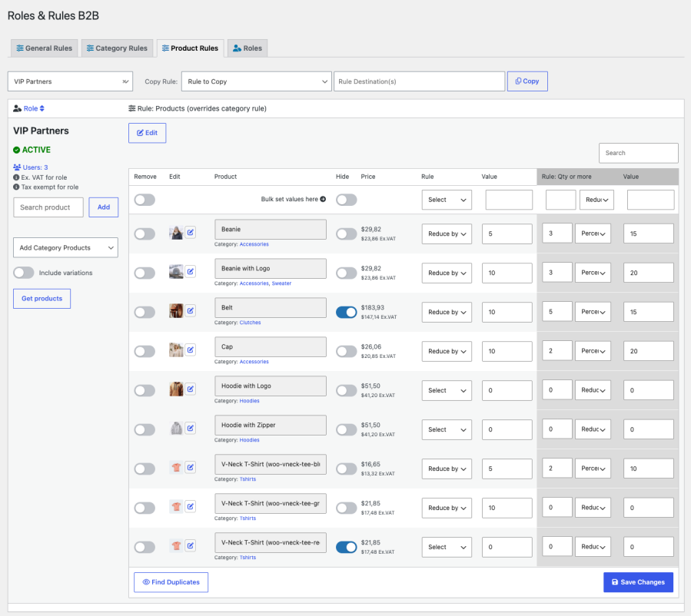Toggle Remove switch for Beanie
Image resolution: width=691 pixels, height=616 pixels.
(x=145, y=233)
